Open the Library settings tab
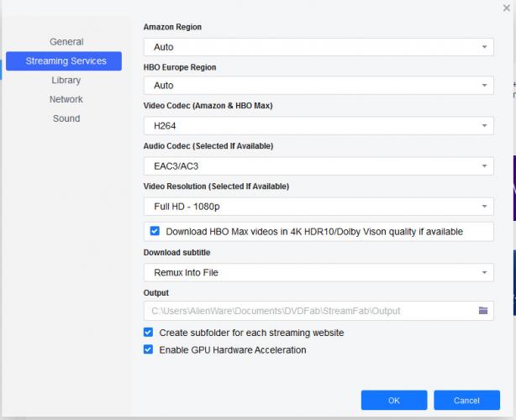Screen dimensions: 516x420 pyautogui.click(x=66, y=81)
